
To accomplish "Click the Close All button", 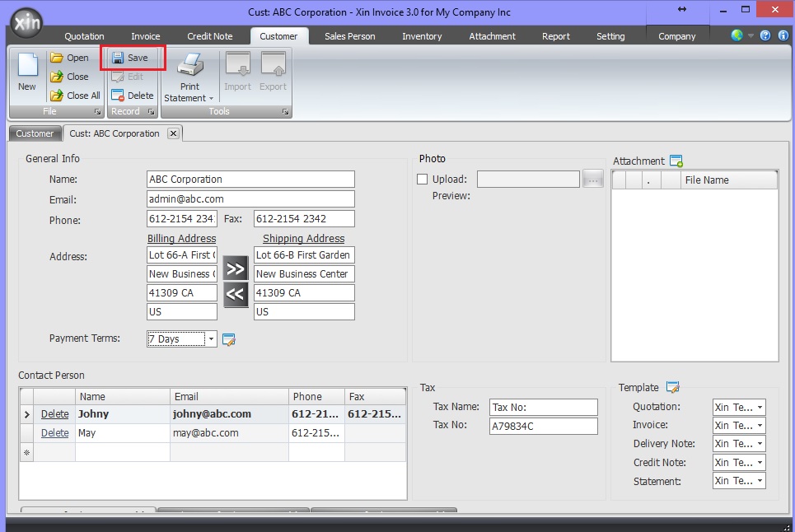I will (75, 96).
